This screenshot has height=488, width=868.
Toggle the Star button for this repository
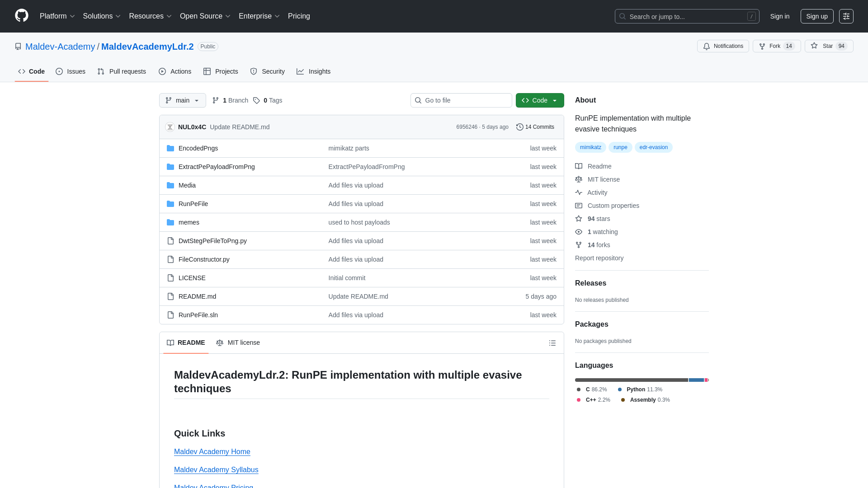[x=829, y=46]
